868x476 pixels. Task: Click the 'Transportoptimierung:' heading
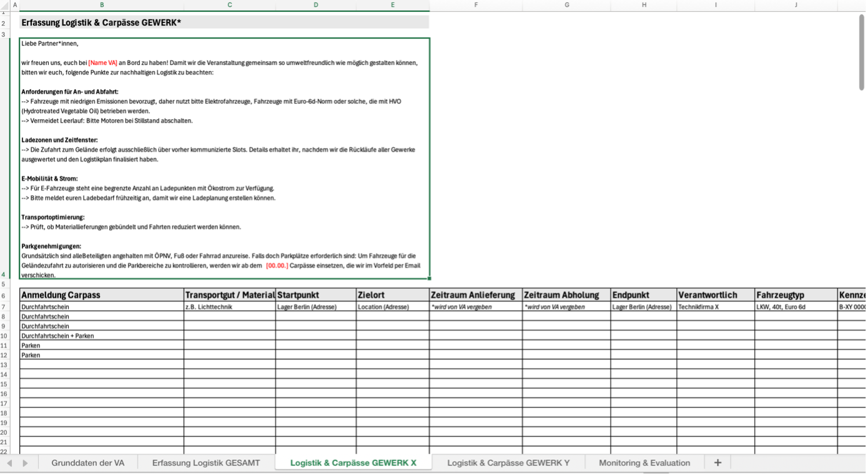[x=53, y=217]
